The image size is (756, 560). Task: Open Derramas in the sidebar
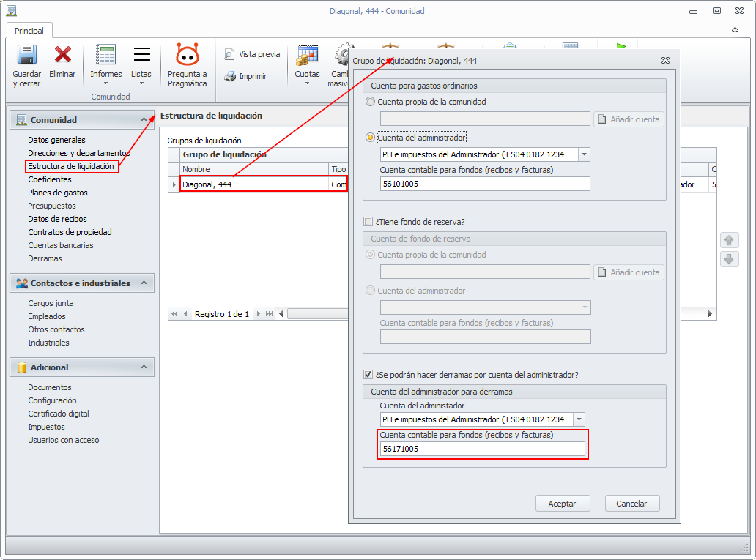45,259
